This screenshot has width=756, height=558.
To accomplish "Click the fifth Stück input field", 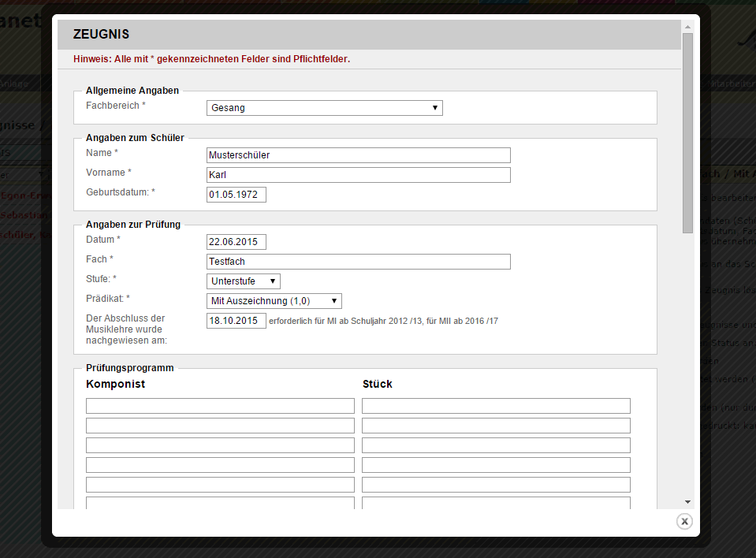I will [x=496, y=485].
